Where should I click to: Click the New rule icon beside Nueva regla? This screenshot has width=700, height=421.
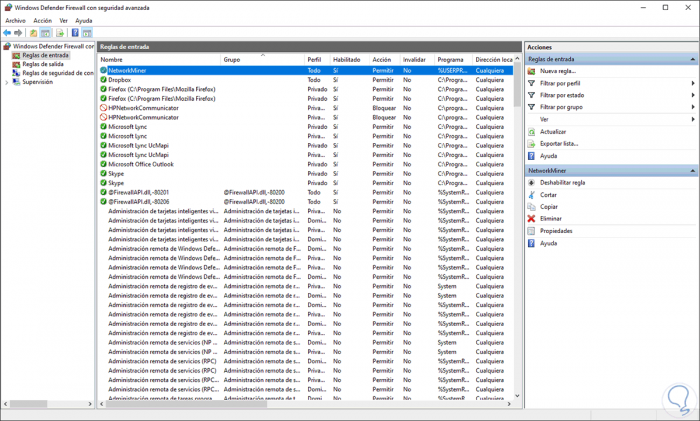click(x=531, y=71)
